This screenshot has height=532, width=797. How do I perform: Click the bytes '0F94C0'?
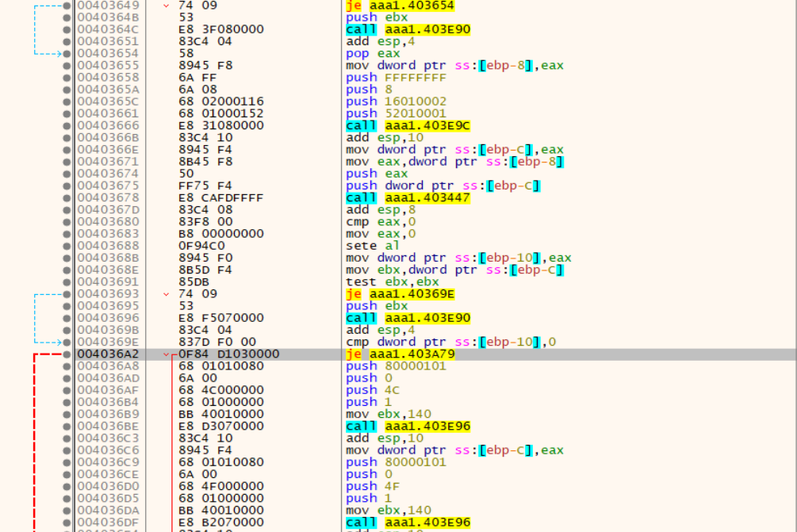coord(201,246)
